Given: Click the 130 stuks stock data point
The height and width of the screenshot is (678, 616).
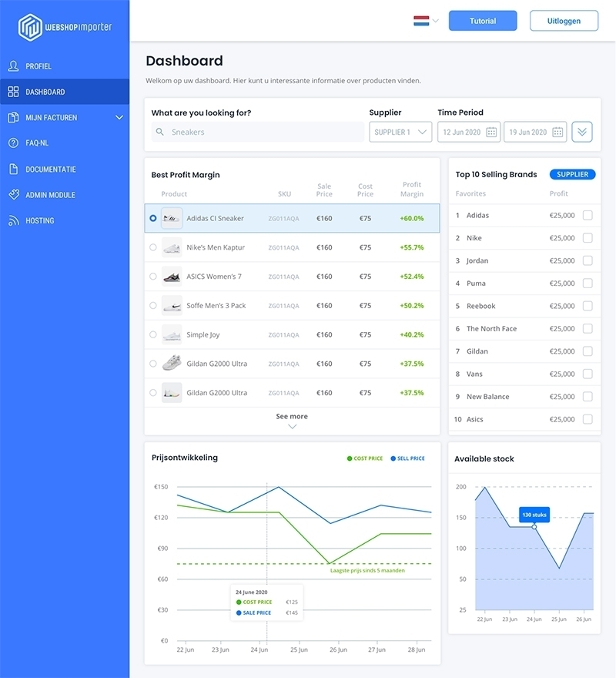Looking at the screenshot, I should click(x=534, y=527).
